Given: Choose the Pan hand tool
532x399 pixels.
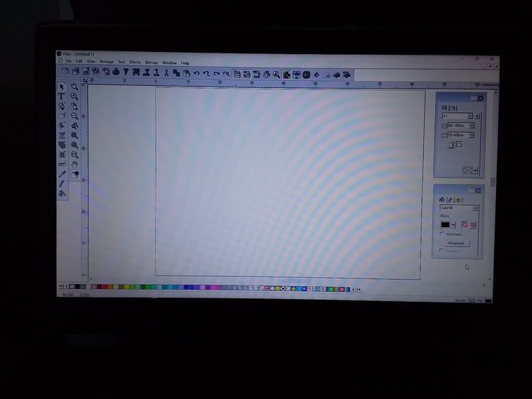Looking at the screenshot, I should [x=74, y=165].
